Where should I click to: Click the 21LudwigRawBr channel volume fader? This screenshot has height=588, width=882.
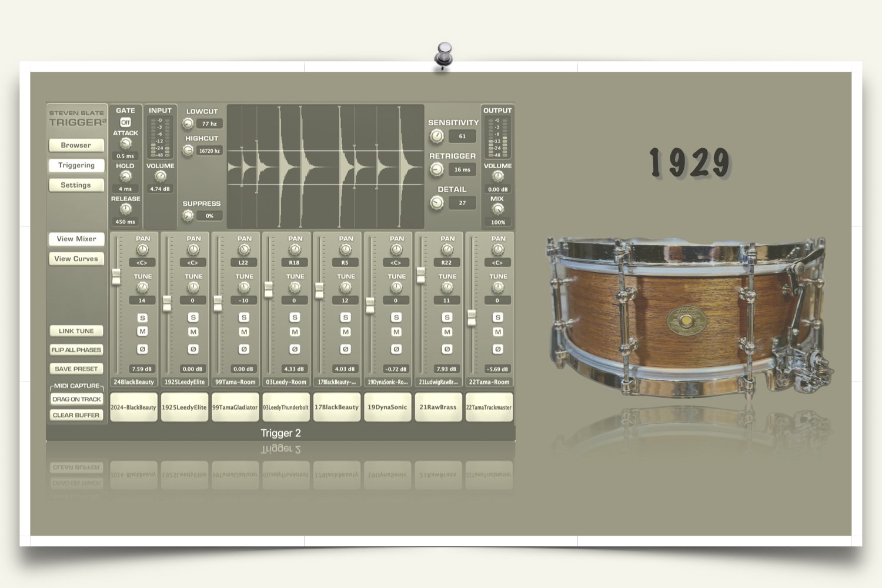coord(421,275)
